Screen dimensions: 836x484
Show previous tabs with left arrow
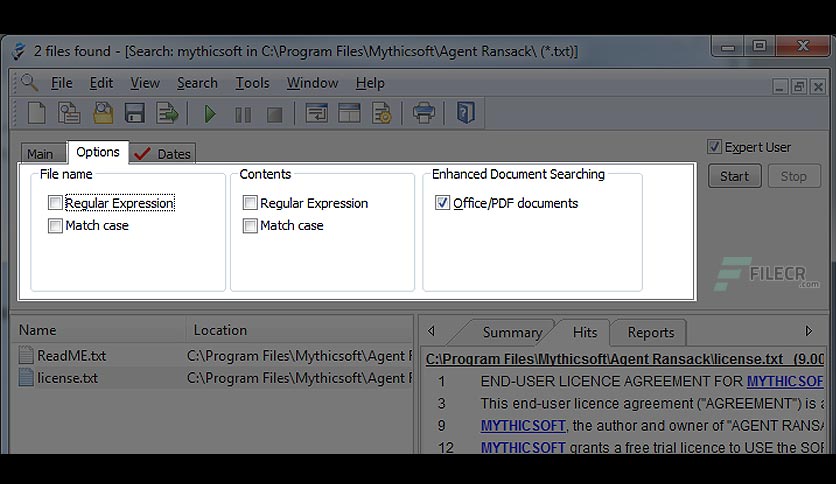tap(431, 331)
